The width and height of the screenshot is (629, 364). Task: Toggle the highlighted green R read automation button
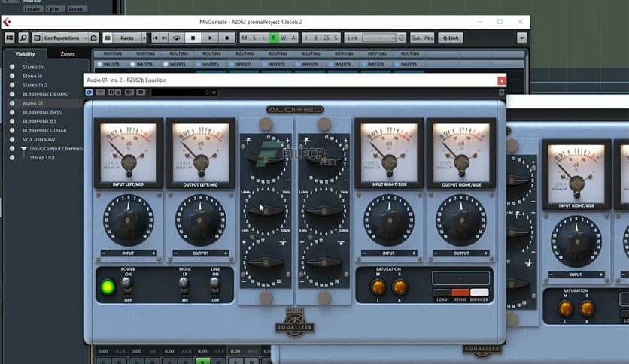coord(274,38)
